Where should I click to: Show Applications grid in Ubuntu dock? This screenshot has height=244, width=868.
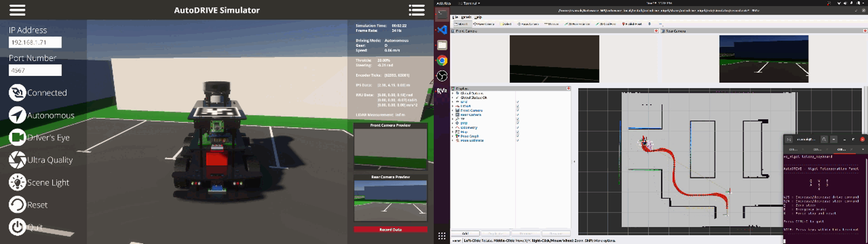tap(442, 236)
